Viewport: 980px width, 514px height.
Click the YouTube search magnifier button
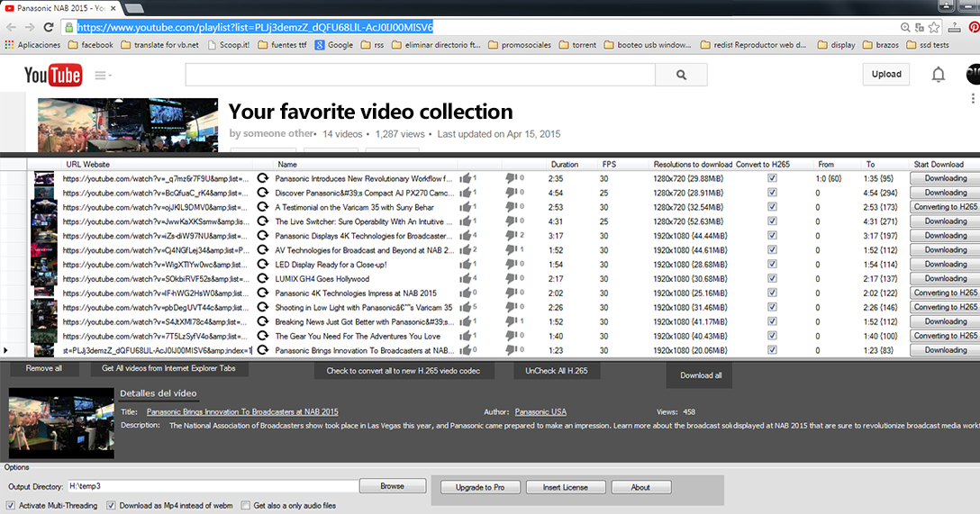point(681,75)
